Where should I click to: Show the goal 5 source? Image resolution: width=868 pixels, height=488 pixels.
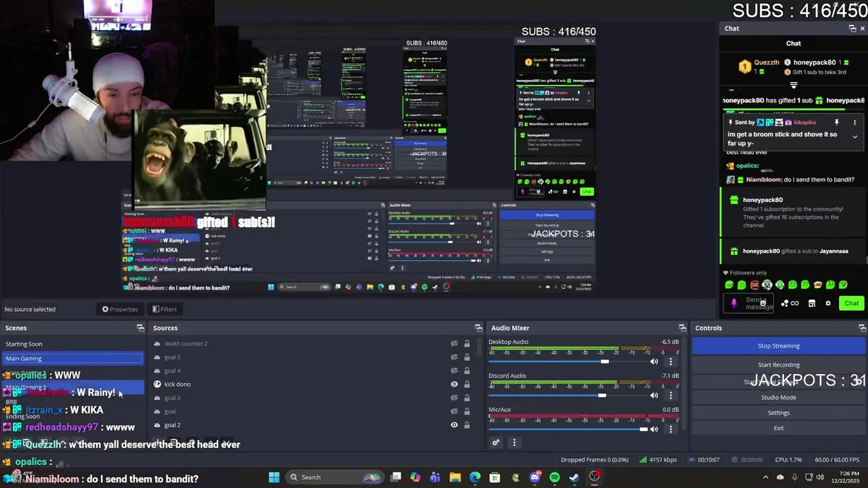(454, 357)
